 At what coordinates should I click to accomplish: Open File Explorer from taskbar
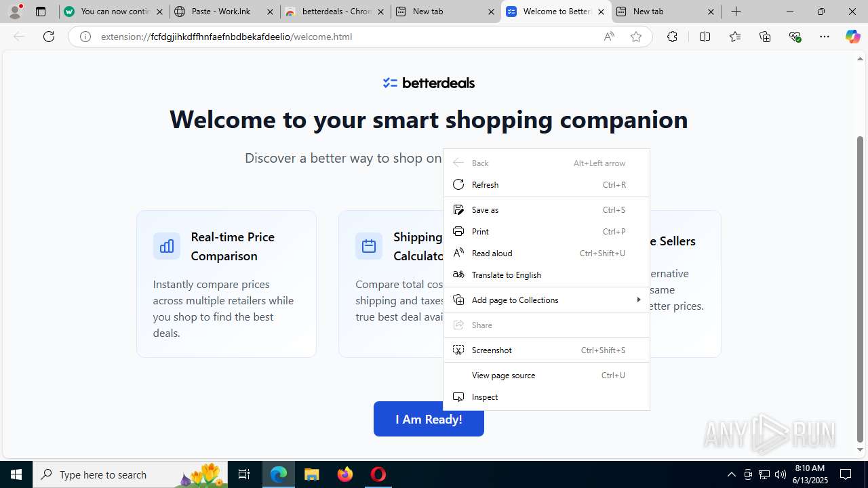coord(312,474)
